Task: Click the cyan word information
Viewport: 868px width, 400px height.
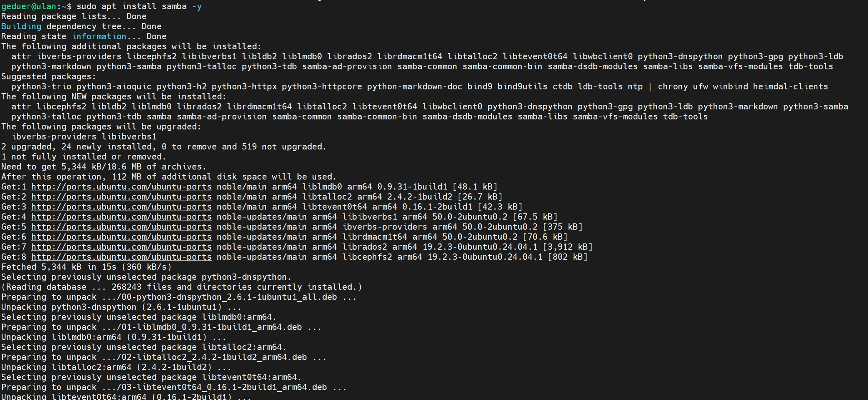Action: 99,36
